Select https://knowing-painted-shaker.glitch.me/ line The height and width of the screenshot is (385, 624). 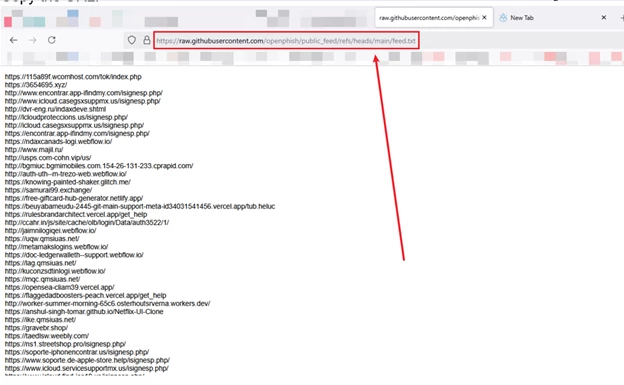68,182
